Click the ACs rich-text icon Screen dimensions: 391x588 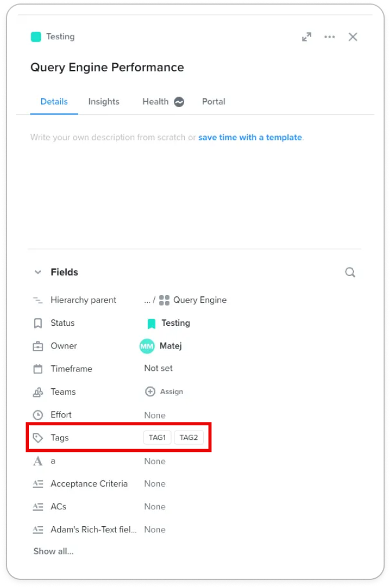[x=38, y=507]
